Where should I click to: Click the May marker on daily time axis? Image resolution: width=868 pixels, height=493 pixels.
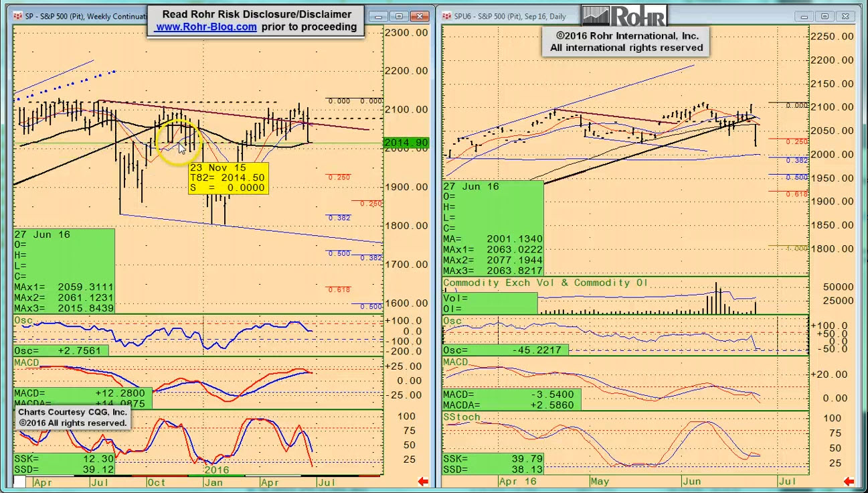tap(600, 481)
